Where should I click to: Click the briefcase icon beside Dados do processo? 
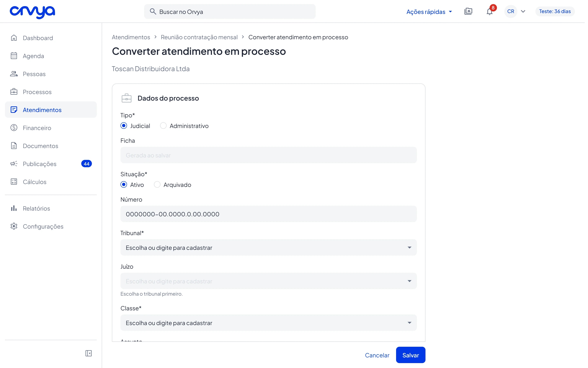tap(127, 98)
